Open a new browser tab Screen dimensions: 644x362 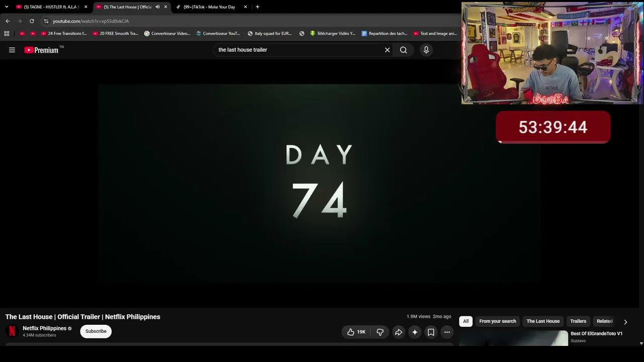[258, 7]
